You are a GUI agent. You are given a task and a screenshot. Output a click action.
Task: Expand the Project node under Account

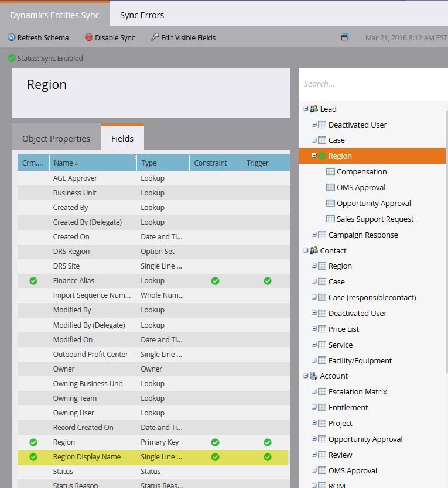[x=314, y=423]
